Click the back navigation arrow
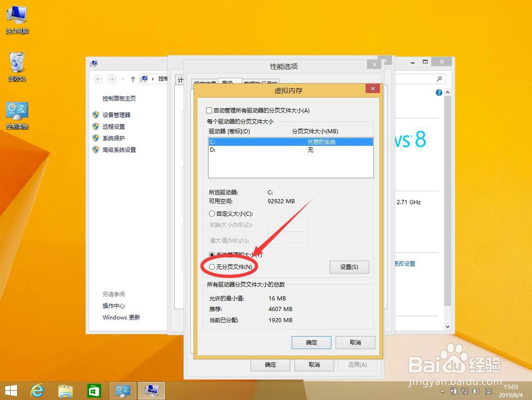Viewport: 532px width, 400px height. 98,79
